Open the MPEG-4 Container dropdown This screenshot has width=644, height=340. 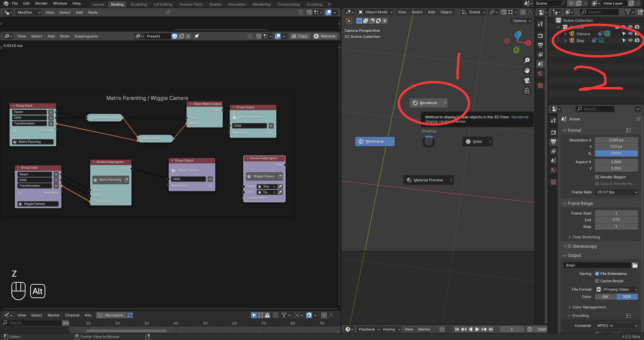tap(616, 326)
